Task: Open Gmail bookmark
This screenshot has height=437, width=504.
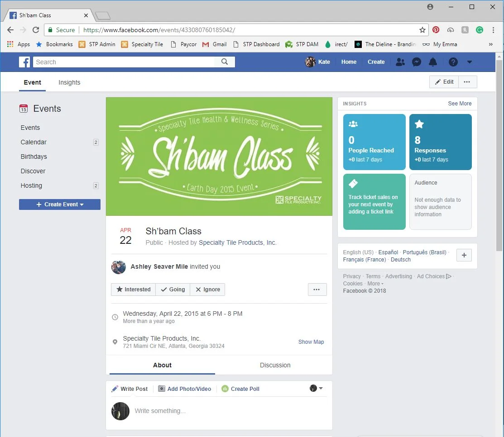Action: [x=215, y=44]
